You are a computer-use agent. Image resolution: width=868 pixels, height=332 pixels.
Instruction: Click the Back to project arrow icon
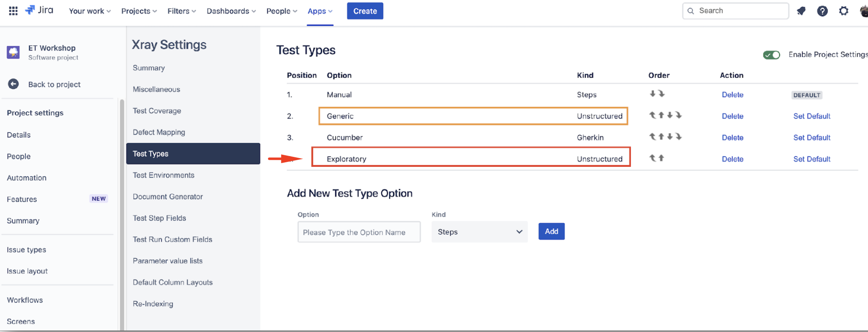tap(13, 84)
